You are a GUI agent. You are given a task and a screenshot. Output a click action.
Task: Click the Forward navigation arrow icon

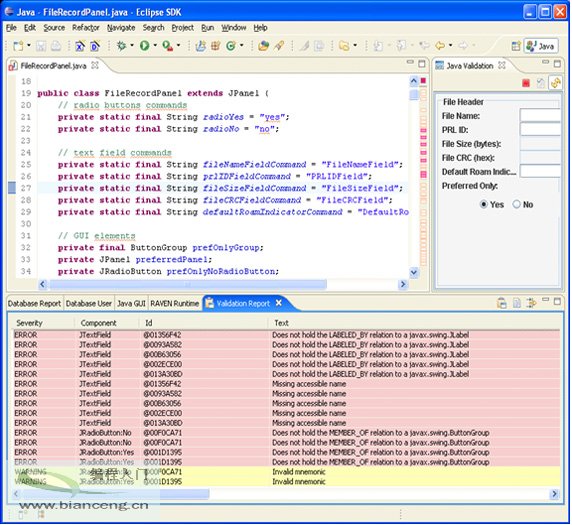pos(463,46)
